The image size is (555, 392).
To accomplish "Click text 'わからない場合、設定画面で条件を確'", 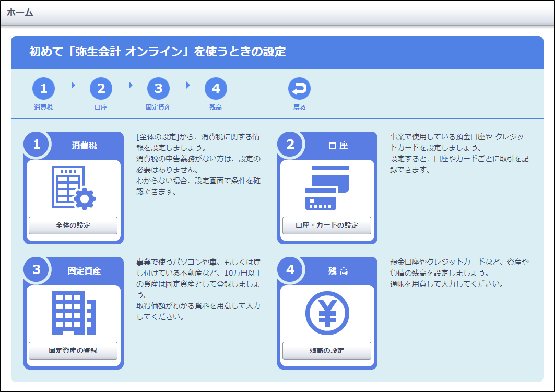I will pos(198,181).
